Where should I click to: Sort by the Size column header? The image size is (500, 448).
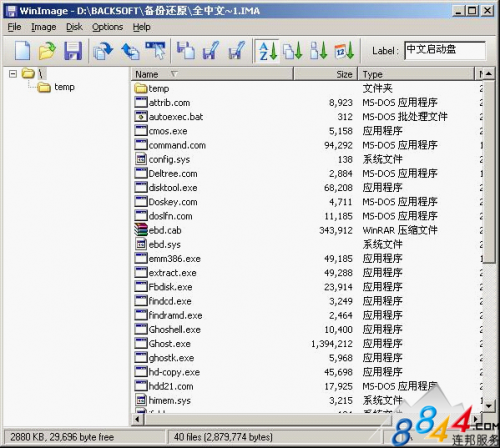(326, 74)
